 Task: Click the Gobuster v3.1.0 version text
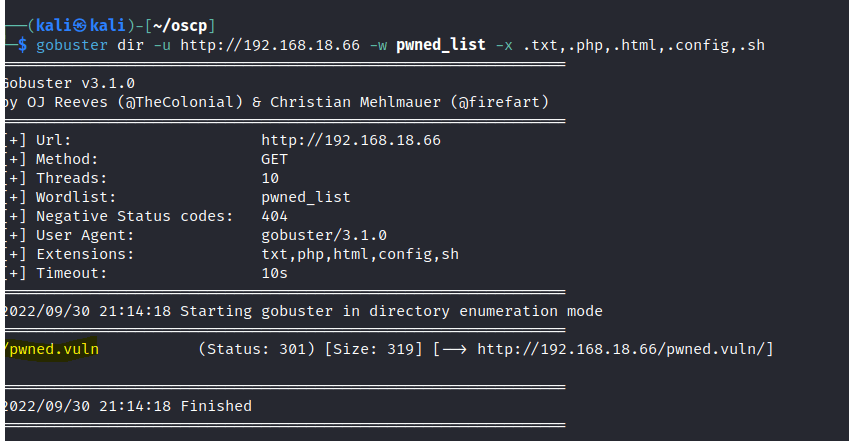(68, 83)
